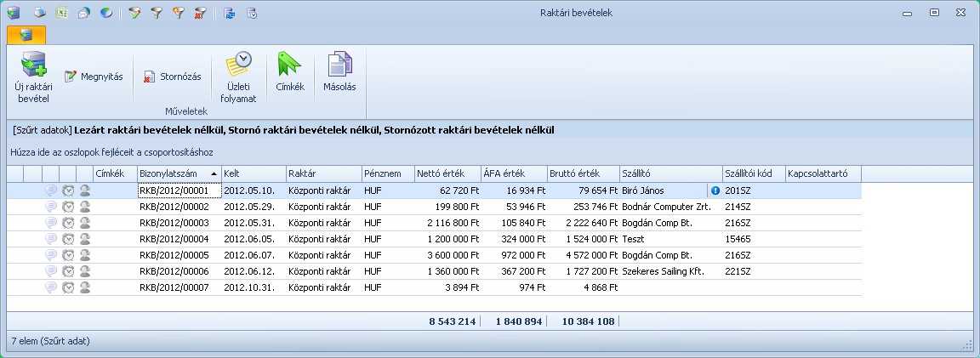This screenshot has height=358, width=980.
Task: Click the pie chart icon
Action: pos(105,13)
